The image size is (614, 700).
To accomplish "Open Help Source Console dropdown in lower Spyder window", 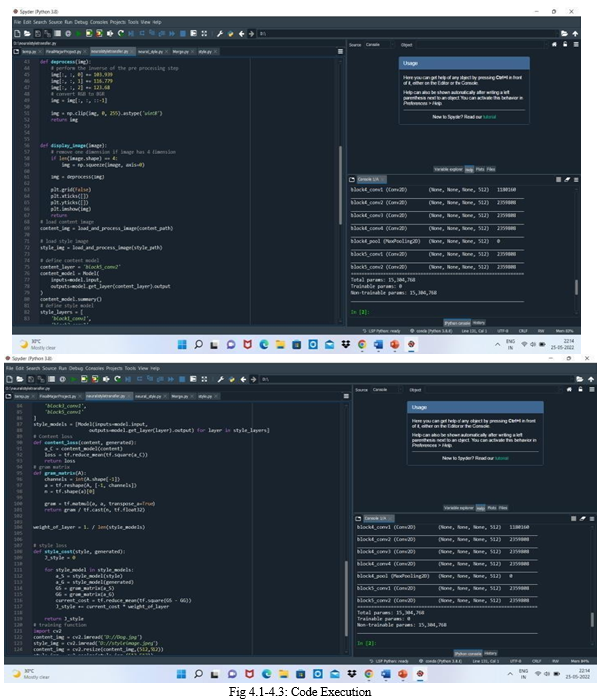I will tap(387, 390).
